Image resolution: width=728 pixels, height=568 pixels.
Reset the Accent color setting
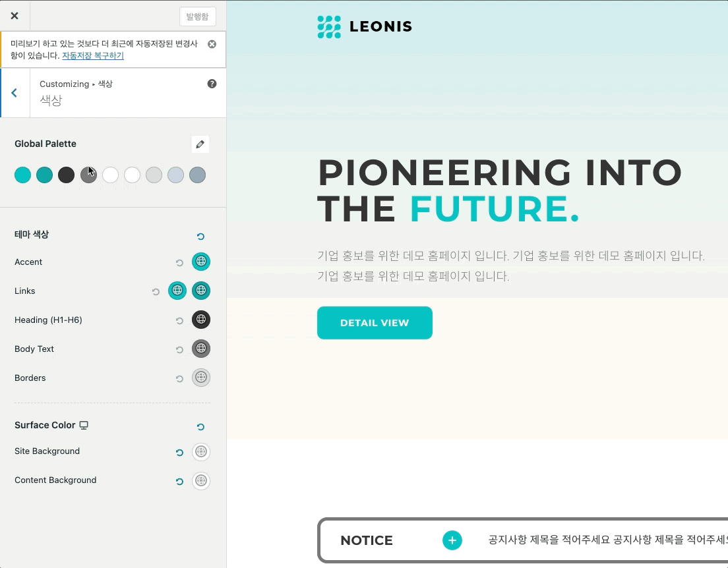pyautogui.click(x=179, y=262)
